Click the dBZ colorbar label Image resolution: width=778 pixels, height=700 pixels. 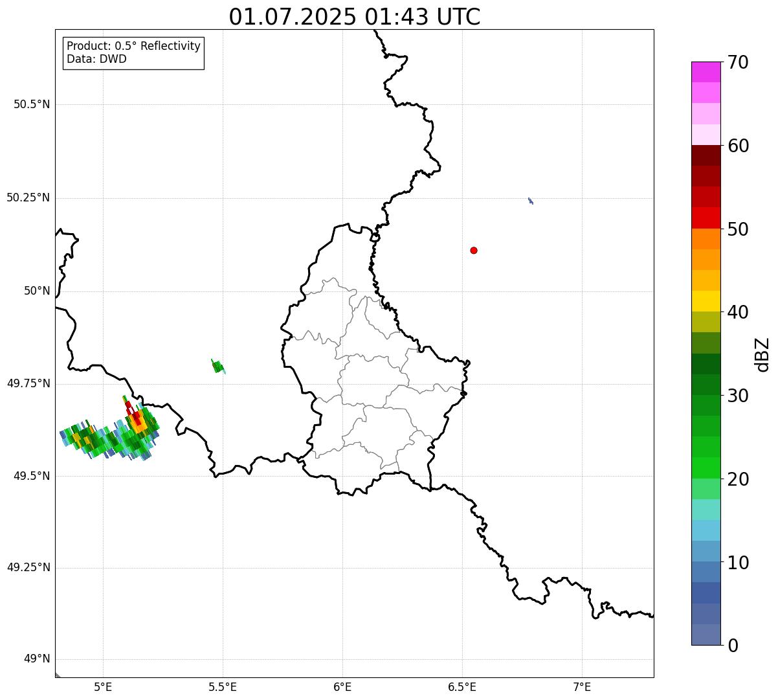762,354
